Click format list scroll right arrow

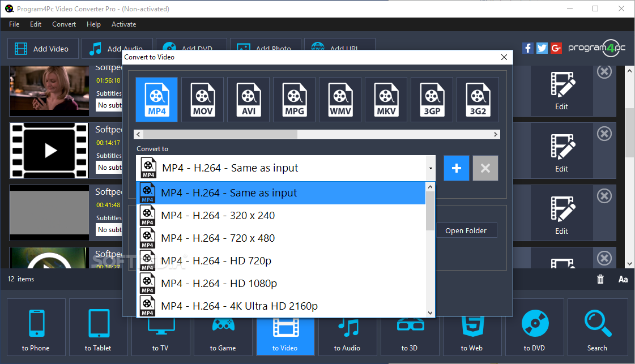coord(495,134)
